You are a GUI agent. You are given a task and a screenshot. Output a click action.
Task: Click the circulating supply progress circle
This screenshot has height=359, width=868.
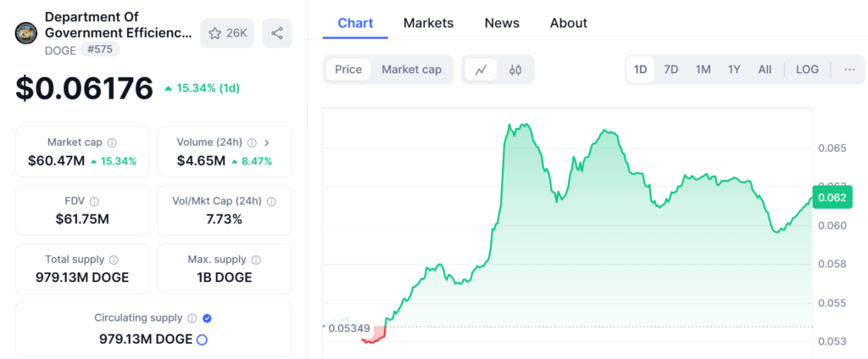coord(202,339)
